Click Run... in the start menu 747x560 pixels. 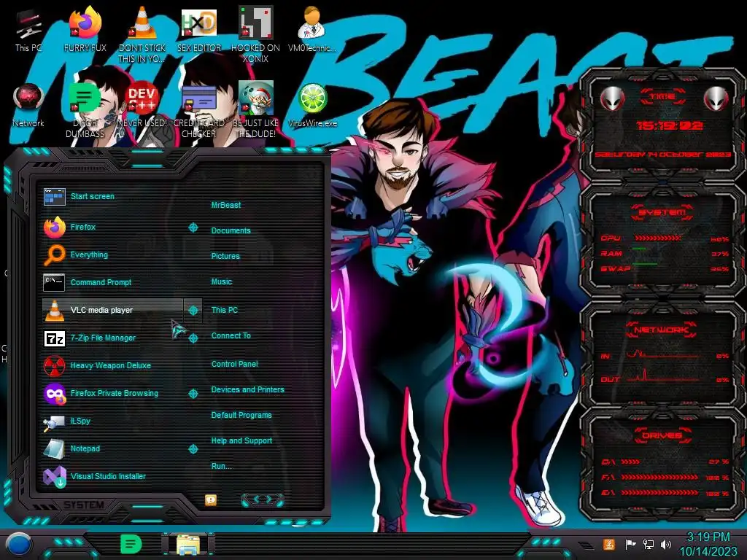[222, 466]
